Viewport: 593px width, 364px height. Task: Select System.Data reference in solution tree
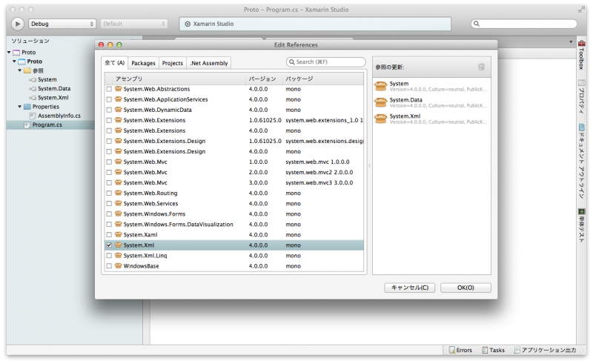point(53,88)
